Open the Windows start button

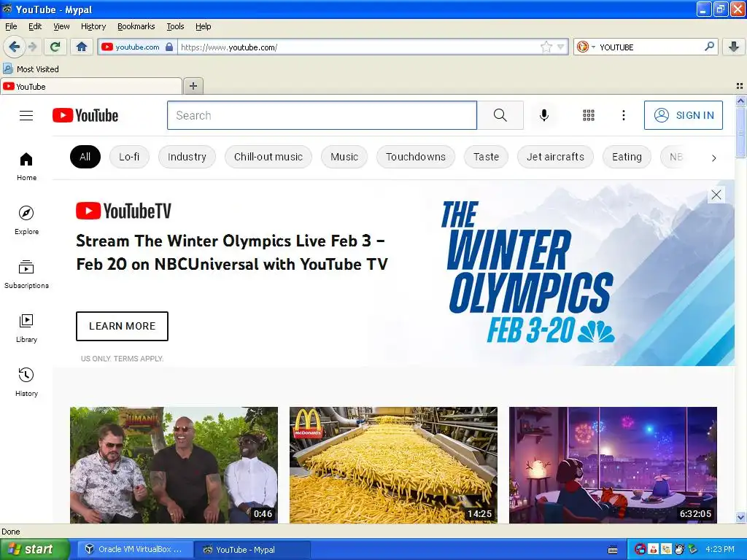pyautogui.click(x=34, y=550)
